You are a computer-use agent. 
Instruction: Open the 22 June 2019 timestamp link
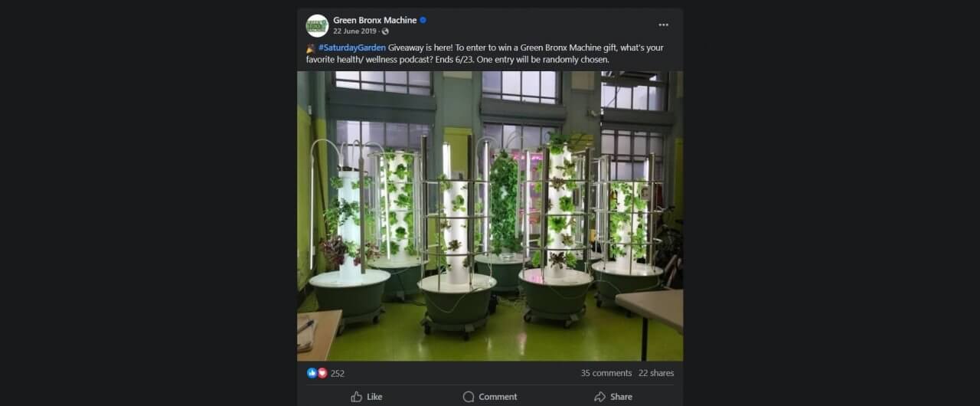[x=355, y=31]
